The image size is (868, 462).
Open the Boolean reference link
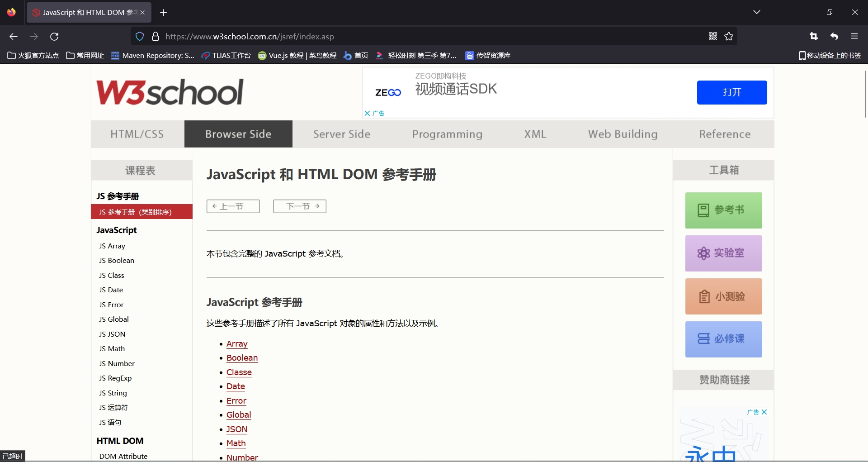tap(242, 358)
